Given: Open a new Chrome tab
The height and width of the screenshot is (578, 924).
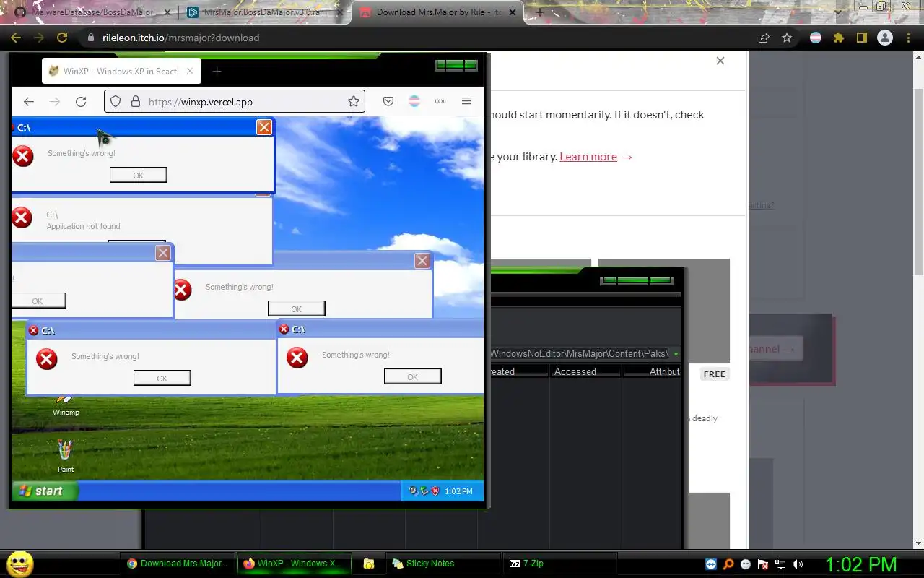Looking at the screenshot, I should [x=539, y=12].
